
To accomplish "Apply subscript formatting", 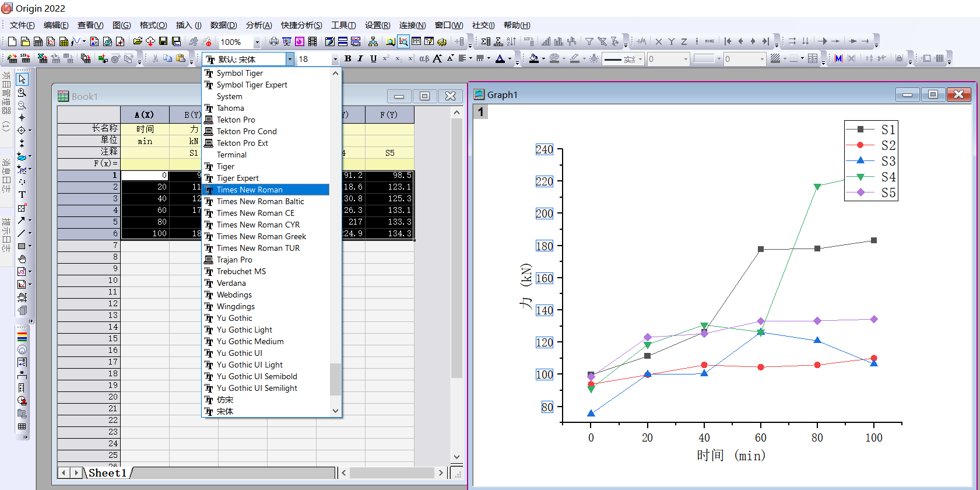I will (x=399, y=58).
